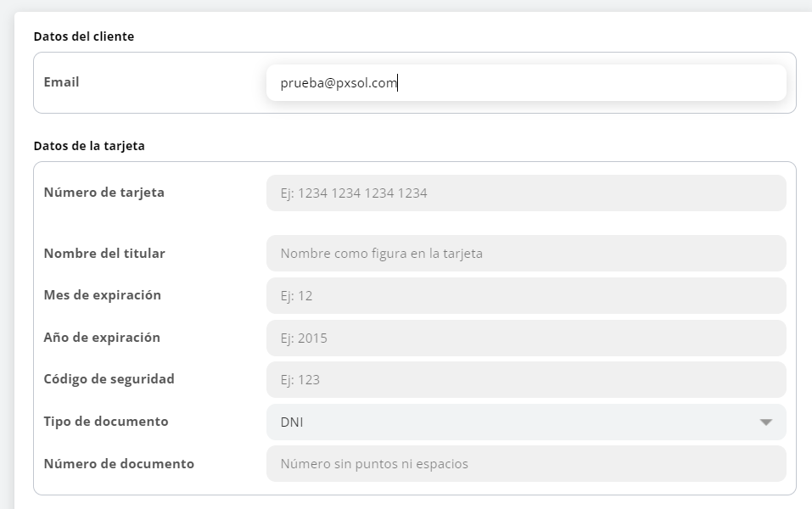Click the 'Mes de expiración' label
812x509 pixels.
[x=102, y=295]
